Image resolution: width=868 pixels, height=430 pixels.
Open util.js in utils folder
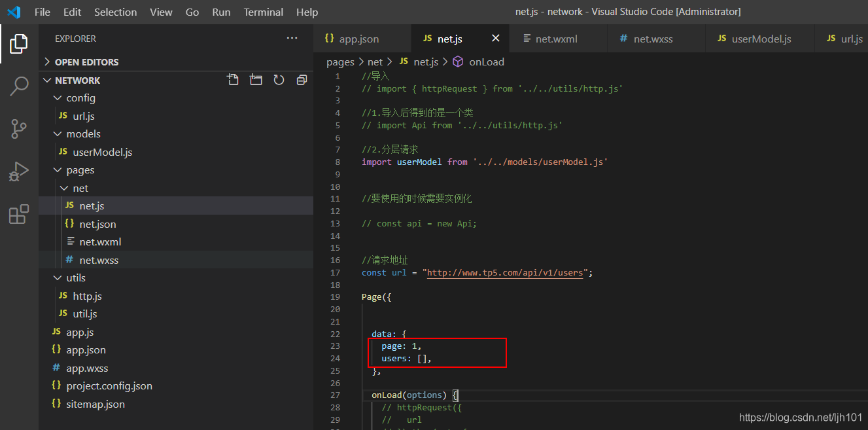[x=176, y=314]
